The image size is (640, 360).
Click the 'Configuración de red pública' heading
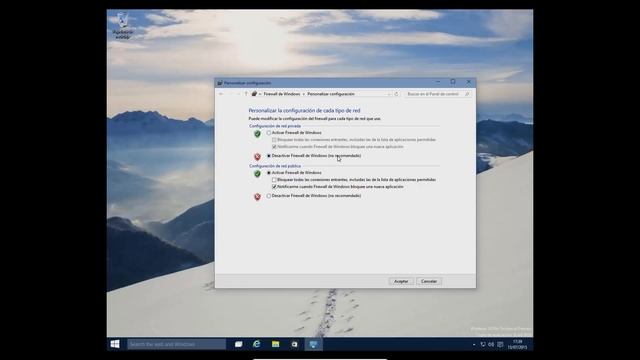click(275, 166)
